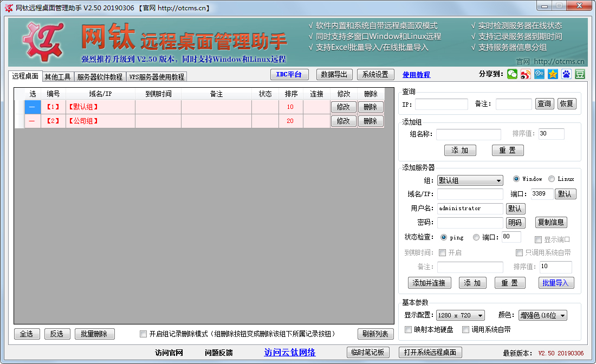Viewport: 596px width, 364px height.
Task: Click the 批量导入 button
Action: (556, 282)
